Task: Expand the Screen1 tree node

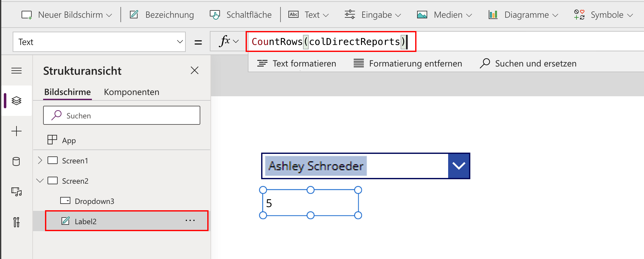Action: tap(40, 160)
